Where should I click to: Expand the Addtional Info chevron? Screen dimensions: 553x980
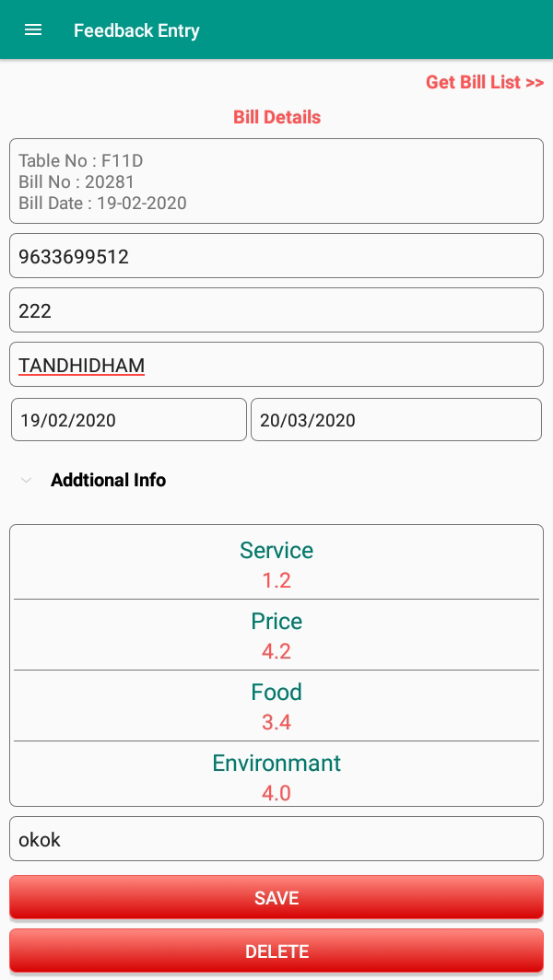27,480
